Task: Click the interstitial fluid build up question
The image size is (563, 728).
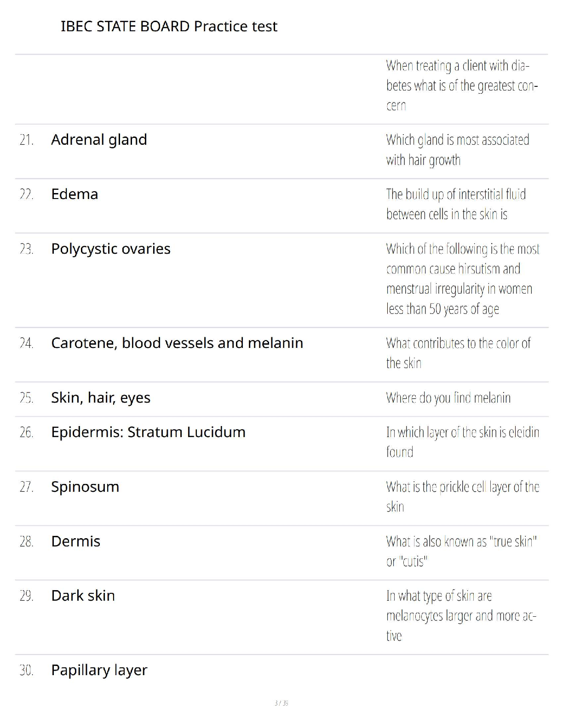Action: coord(455,204)
